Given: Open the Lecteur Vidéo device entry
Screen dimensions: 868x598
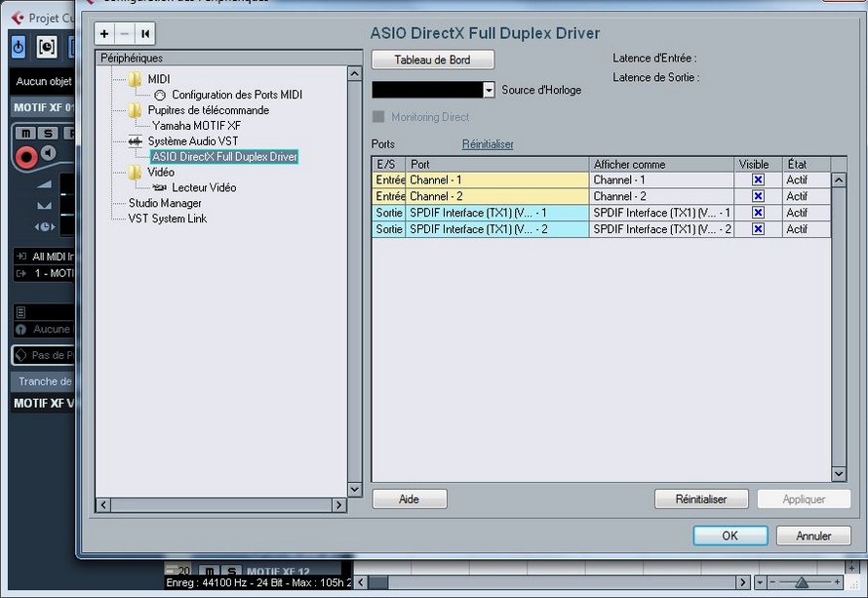Looking at the screenshot, I should click(x=203, y=187).
